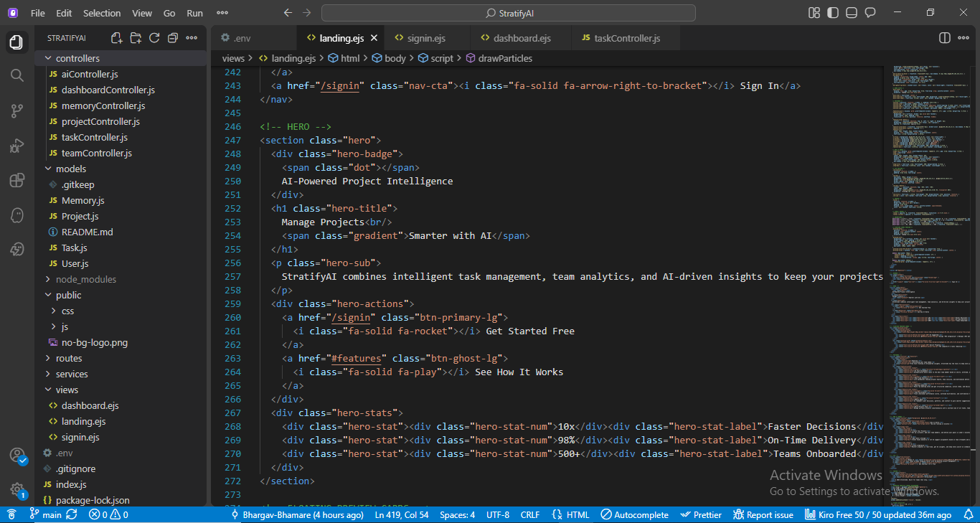Expand the routes folder
980x523 pixels.
point(68,358)
